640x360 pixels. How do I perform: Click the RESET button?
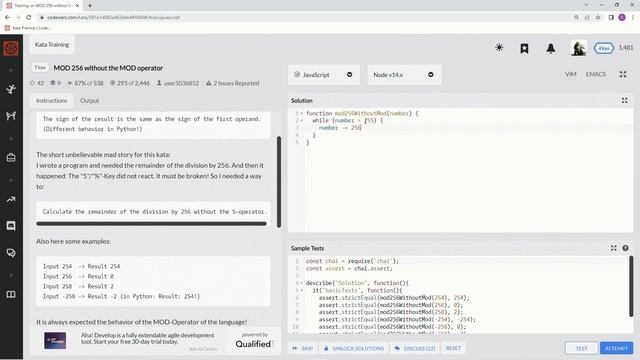tap(453, 348)
